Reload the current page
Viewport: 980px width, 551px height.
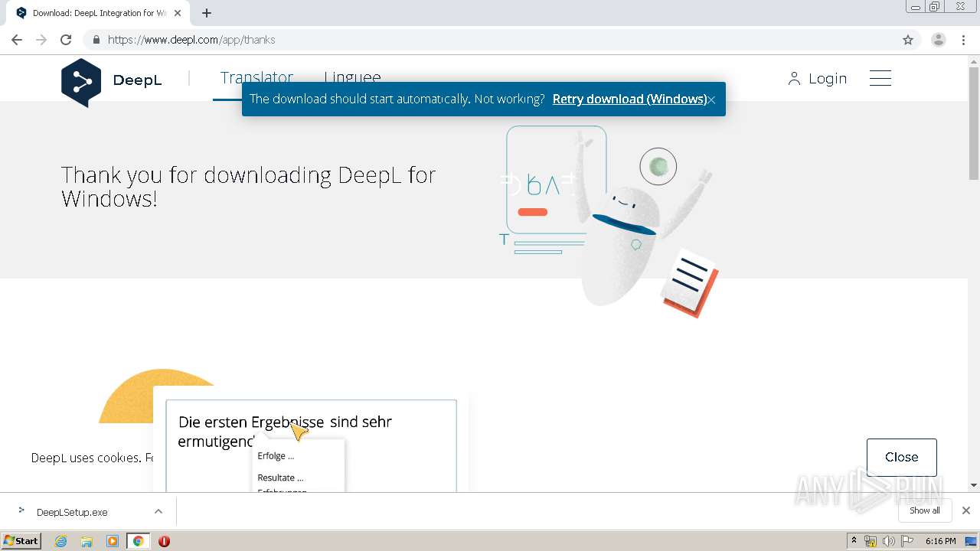[x=66, y=40]
